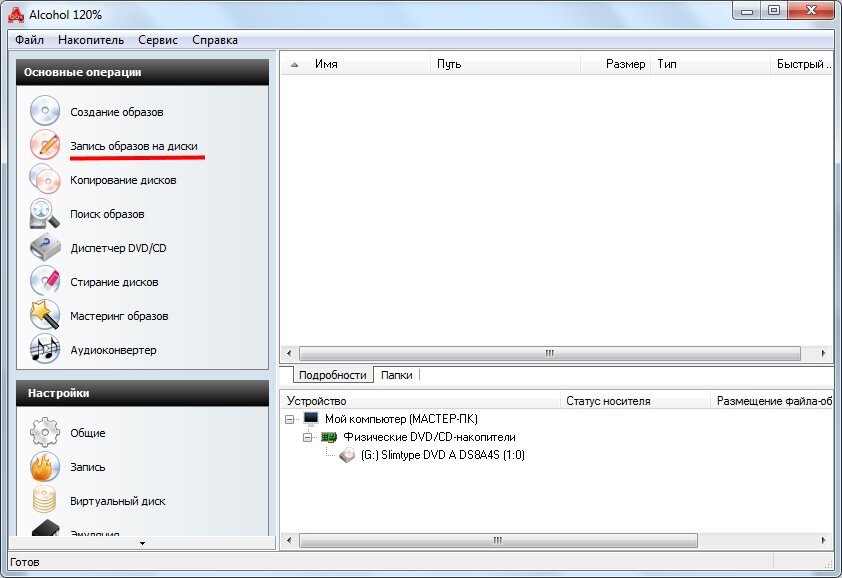
Task: Open Диспетчер DVD/CD link
Action: click(x=118, y=248)
